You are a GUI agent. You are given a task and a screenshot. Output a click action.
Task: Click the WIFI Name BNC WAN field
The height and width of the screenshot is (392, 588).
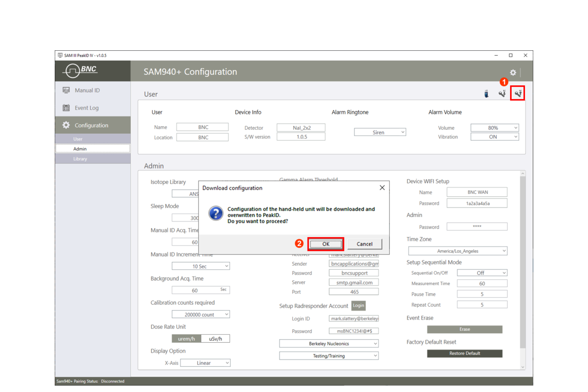[x=477, y=192]
